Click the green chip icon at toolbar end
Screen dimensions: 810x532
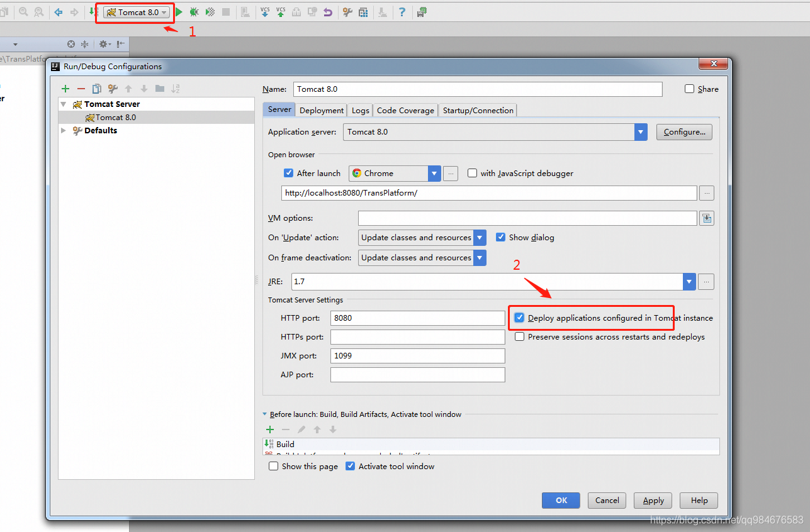point(422,12)
